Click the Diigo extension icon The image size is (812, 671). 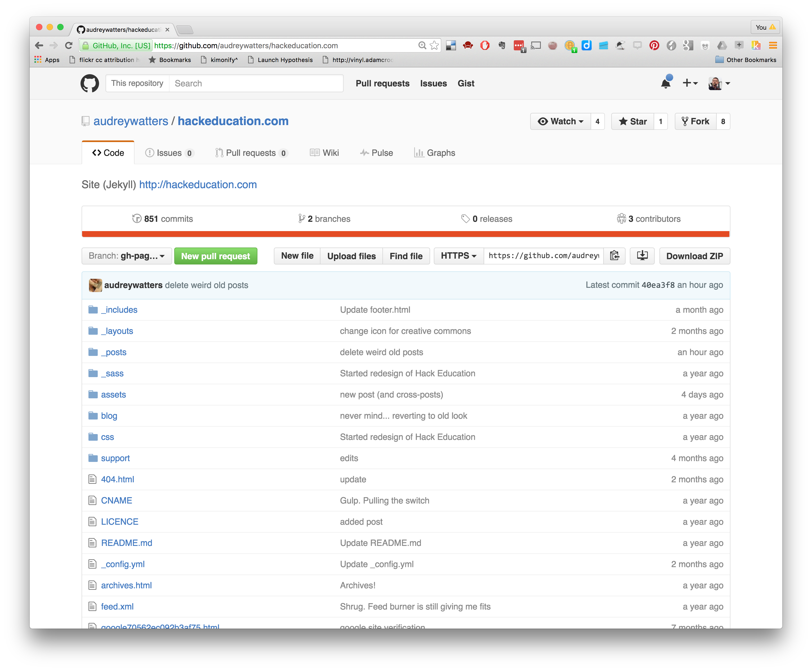pyautogui.click(x=586, y=46)
